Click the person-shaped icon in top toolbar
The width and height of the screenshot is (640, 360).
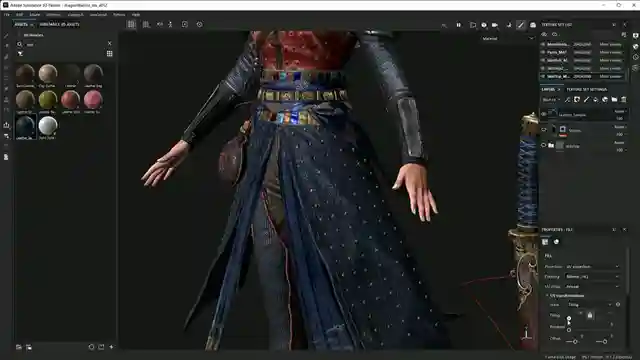[x=170, y=24]
